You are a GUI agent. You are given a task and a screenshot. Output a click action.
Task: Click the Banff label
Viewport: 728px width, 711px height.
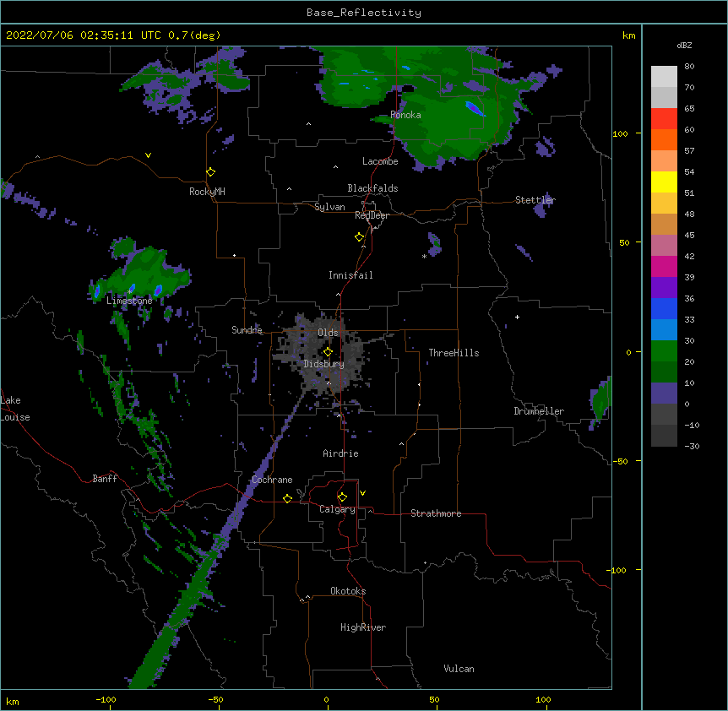click(x=105, y=479)
